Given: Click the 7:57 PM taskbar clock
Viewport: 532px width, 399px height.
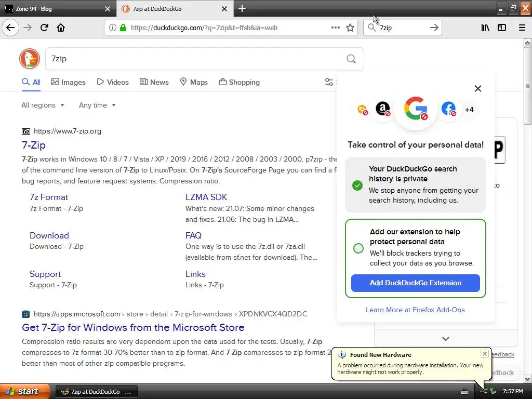Looking at the screenshot, I should coord(513,392).
